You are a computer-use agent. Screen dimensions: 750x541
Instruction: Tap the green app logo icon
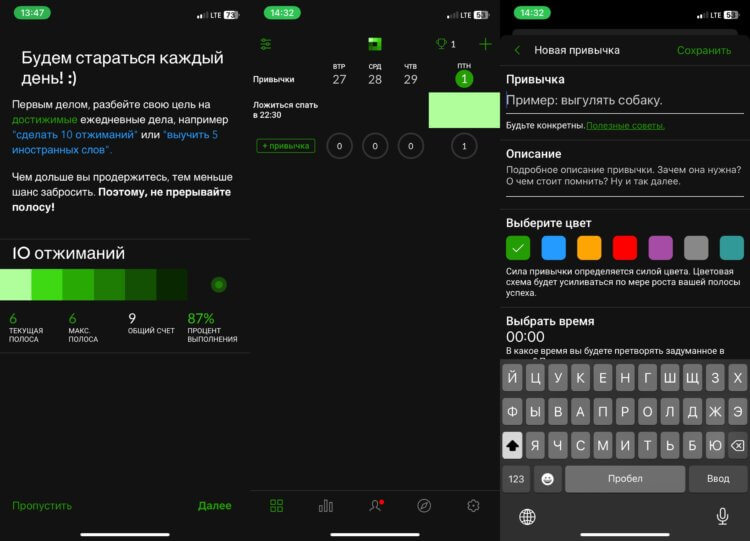[375, 44]
